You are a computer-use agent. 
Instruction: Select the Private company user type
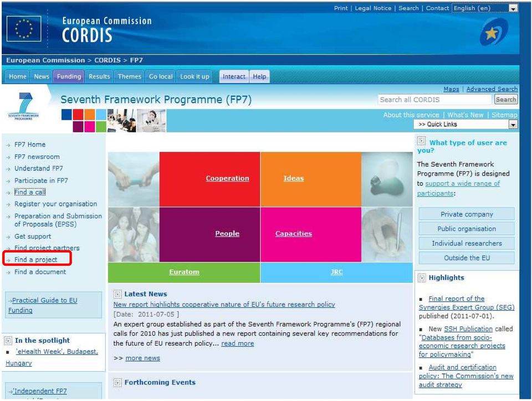tap(467, 214)
